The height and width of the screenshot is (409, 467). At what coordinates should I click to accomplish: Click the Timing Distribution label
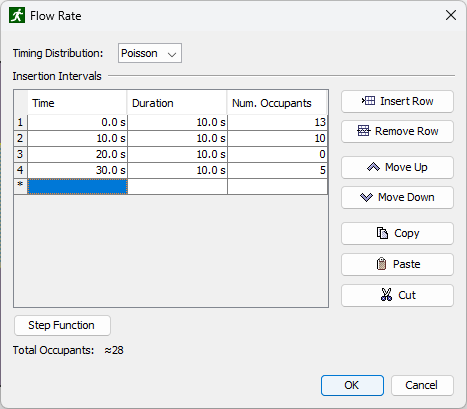click(x=58, y=53)
